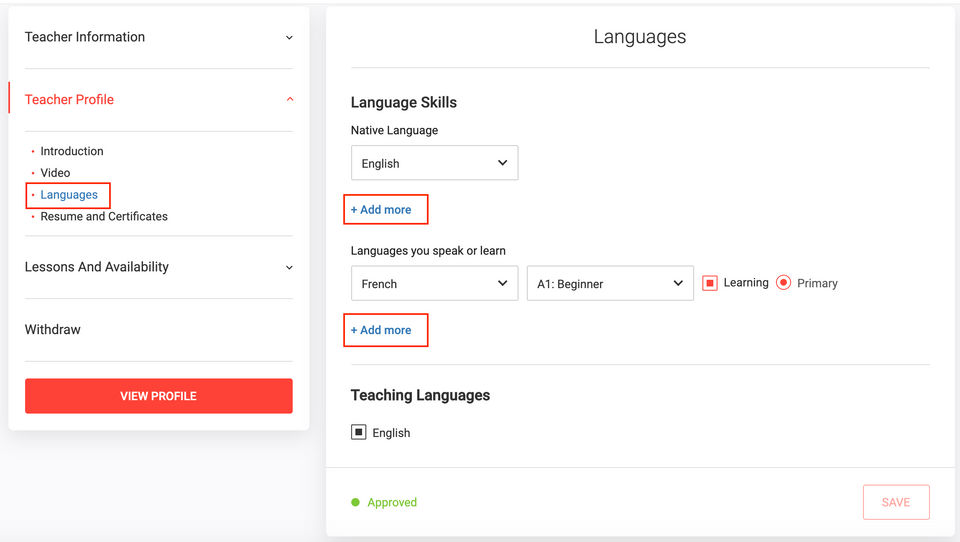The width and height of the screenshot is (960, 542).
Task: Expand the Teacher Information section chevron
Action: coord(289,38)
